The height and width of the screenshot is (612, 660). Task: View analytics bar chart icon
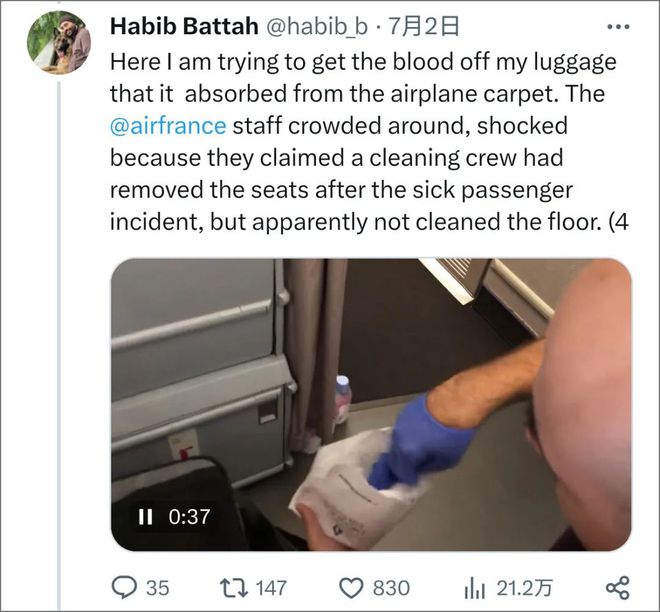pos(475,588)
